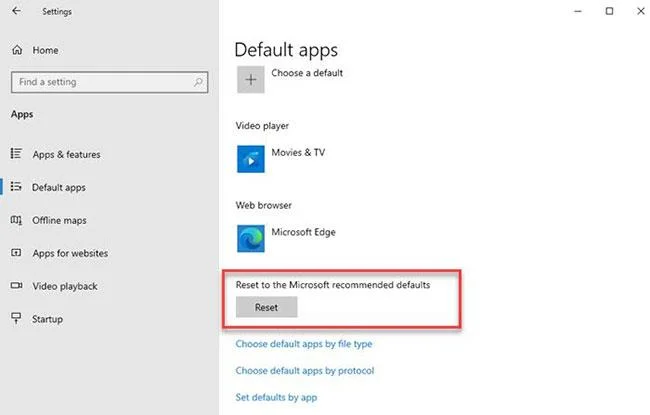
Task: Open Choose default apps by file type
Action: [304, 344]
